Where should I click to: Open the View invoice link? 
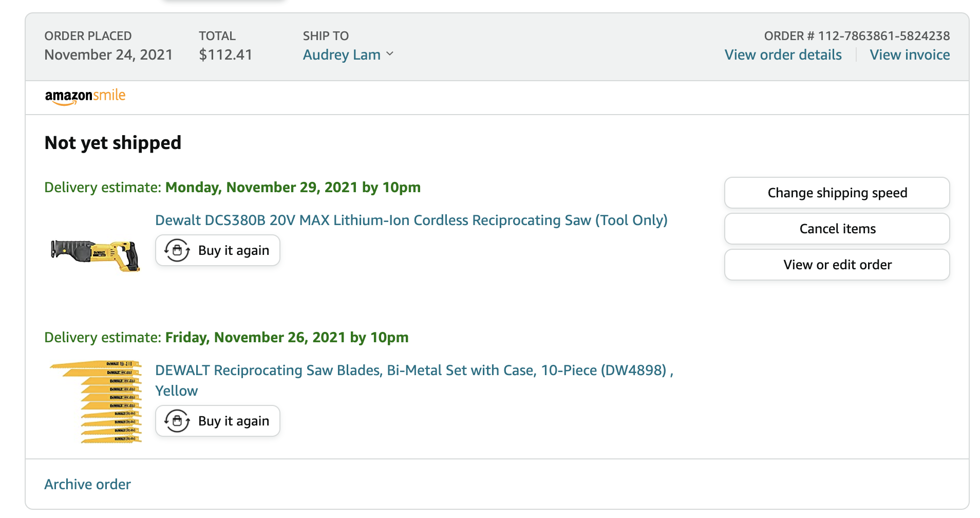[x=910, y=54]
